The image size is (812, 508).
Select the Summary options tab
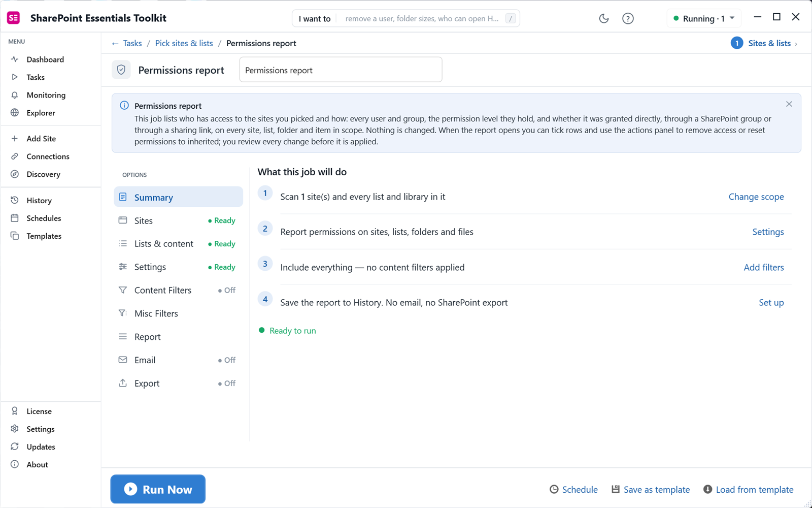178,197
